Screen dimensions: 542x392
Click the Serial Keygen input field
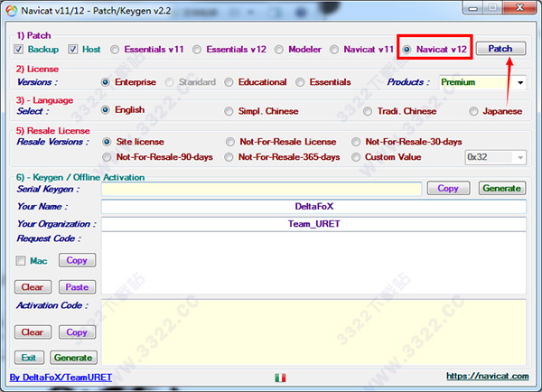click(262, 189)
